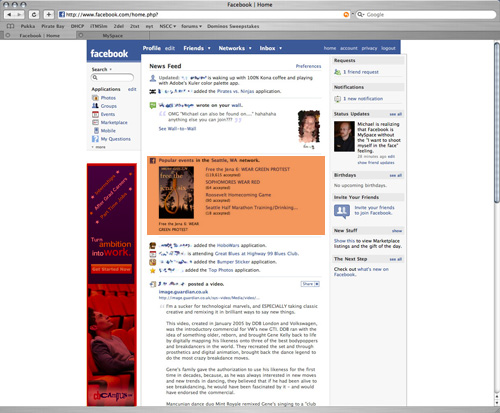Open the Dominos Sweepstakes bookmark

tap(233, 26)
